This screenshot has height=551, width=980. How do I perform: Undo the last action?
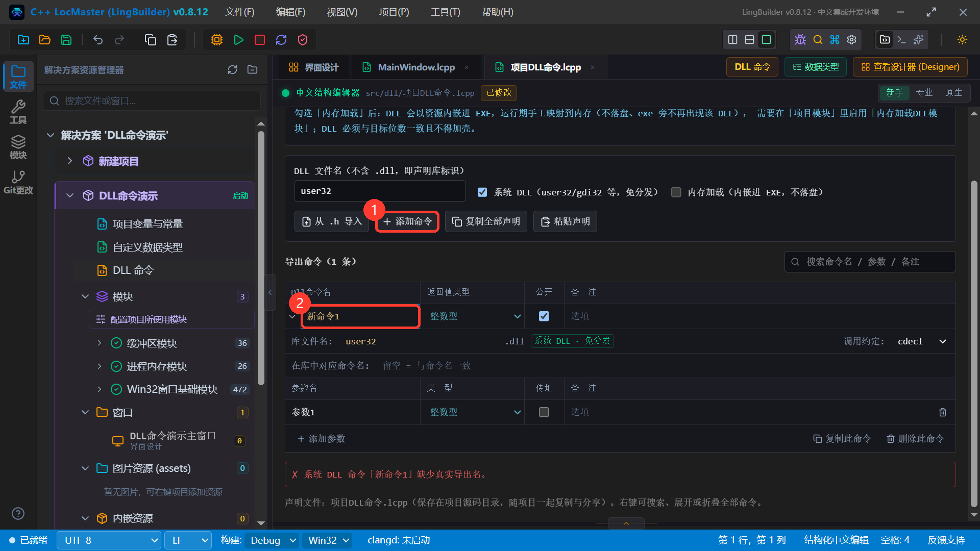(x=98, y=40)
